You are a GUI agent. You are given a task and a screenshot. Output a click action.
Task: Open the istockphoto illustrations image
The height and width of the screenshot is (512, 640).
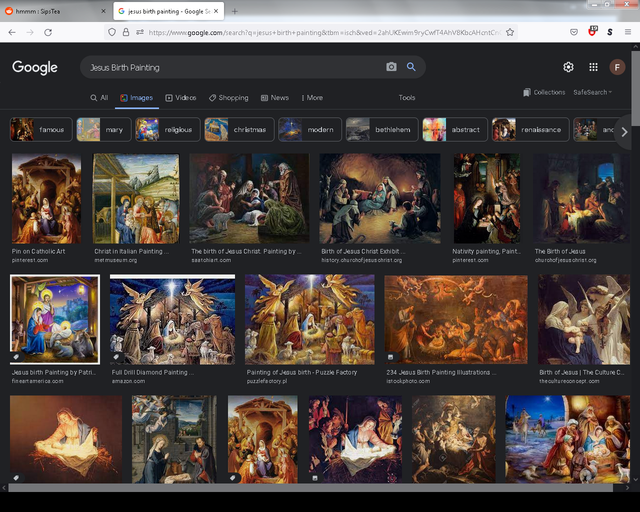[456, 319]
